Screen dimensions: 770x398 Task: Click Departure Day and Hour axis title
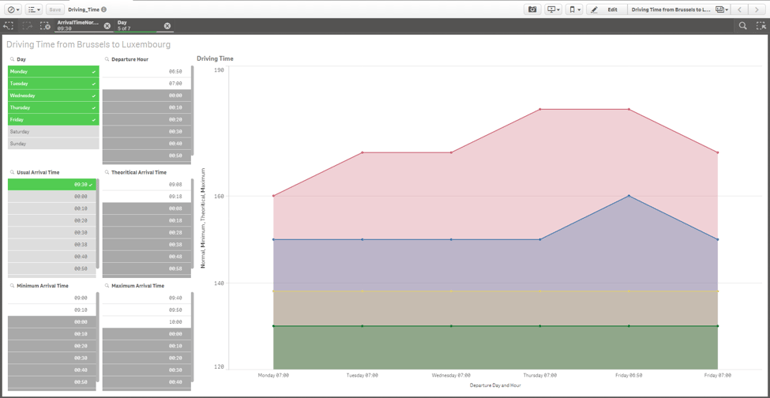[x=495, y=386]
